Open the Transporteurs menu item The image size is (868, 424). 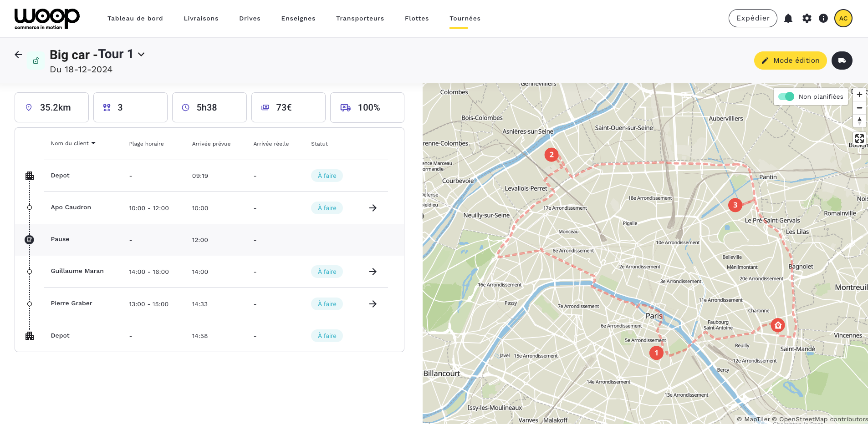[x=360, y=19]
